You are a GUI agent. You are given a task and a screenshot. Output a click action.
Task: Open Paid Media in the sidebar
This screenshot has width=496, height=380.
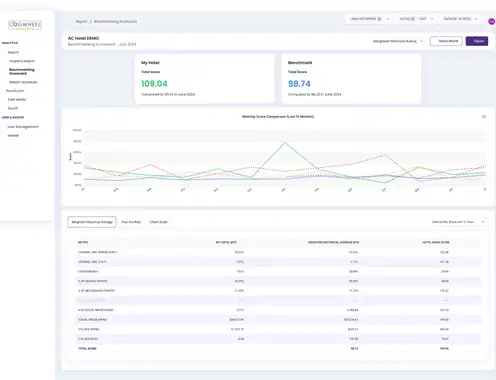click(x=17, y=99)
